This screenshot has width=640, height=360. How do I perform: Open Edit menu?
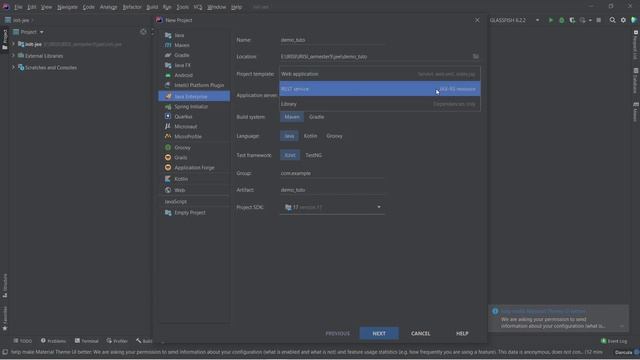pyautogui.click(x=31, y=7)
